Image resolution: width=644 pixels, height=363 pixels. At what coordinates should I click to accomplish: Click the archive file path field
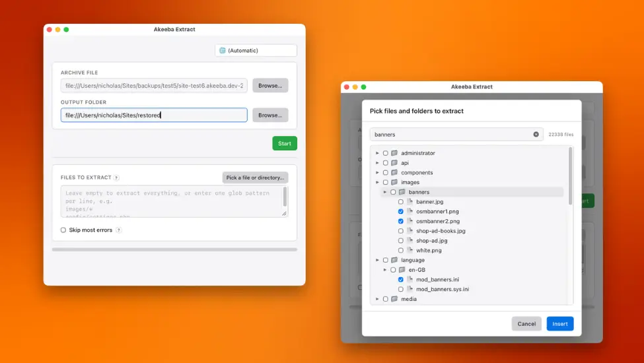click(x=154, y=86)
